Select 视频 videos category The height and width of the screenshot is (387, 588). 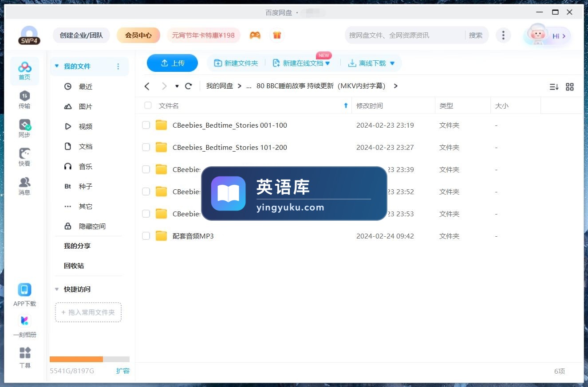pyautogui.click(x=86, y=126)
